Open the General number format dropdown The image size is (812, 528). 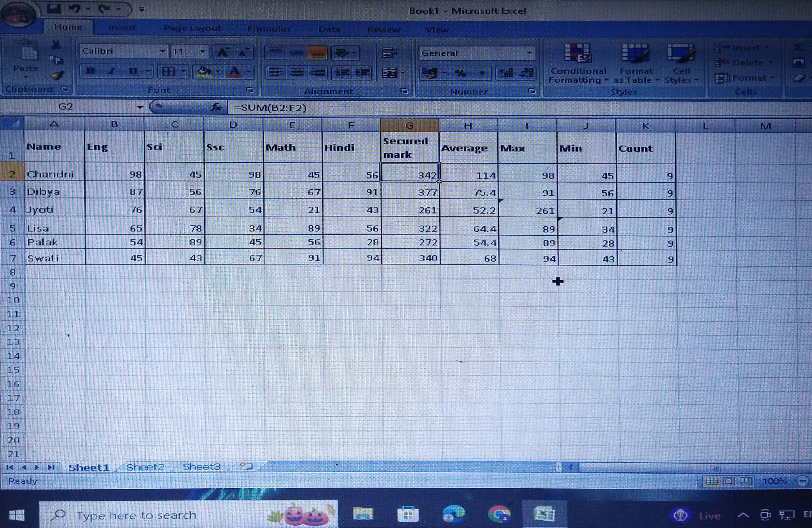[x=529, y=53]
